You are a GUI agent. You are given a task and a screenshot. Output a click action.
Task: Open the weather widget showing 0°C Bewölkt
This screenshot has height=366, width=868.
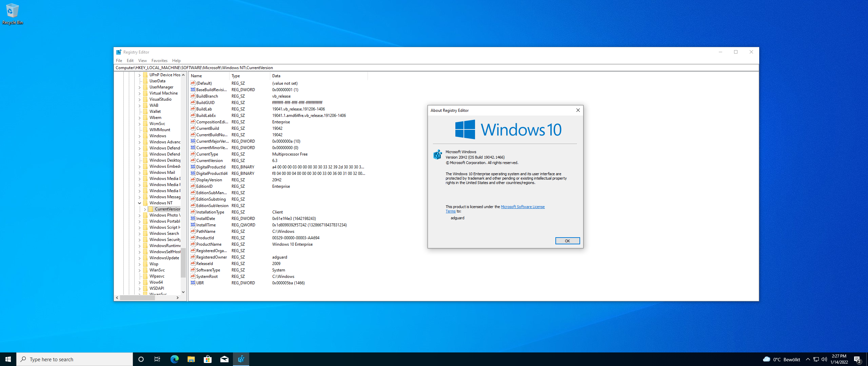point(781,359)
